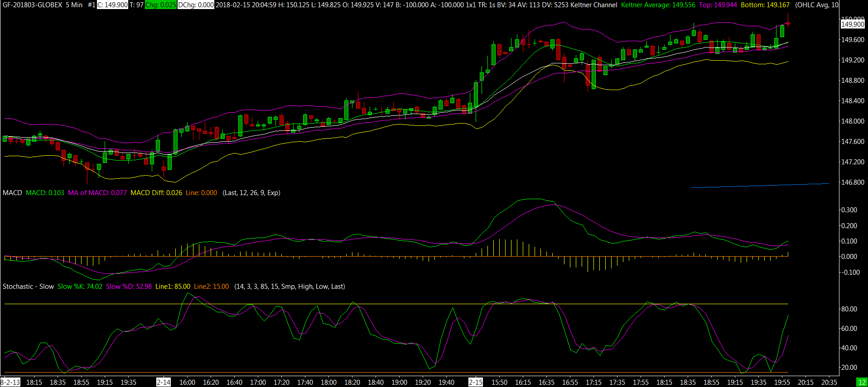Click the open value O: 149.925

358,5
